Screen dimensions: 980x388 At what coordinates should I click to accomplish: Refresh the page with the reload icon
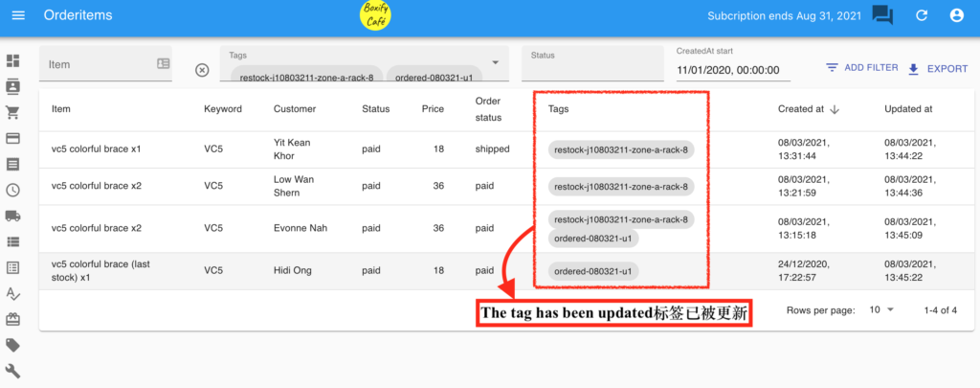[922, 15]
